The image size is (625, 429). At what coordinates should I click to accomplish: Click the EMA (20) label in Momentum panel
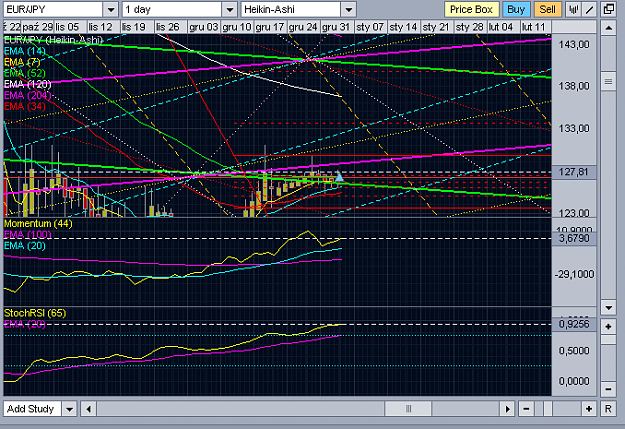point(25,246)
